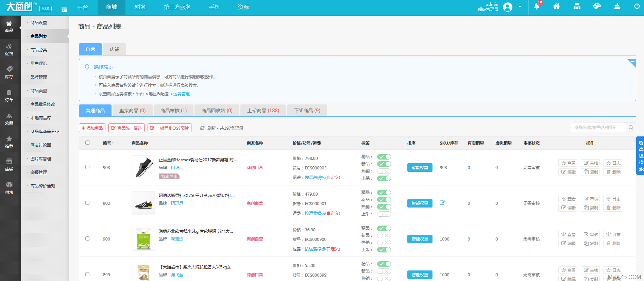644x281 pixels.
Task: Toggle 新品 switch for product 900
Action: pos(384,235)
